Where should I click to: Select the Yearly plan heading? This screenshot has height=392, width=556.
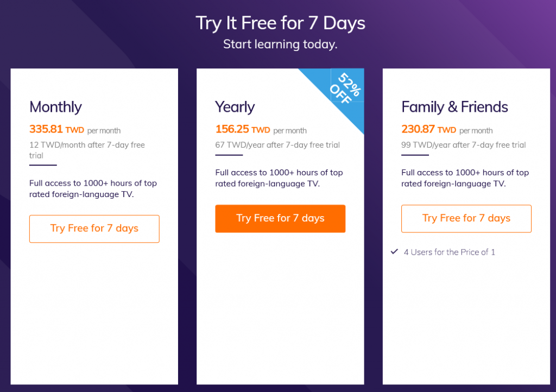(x=235, y=107)
